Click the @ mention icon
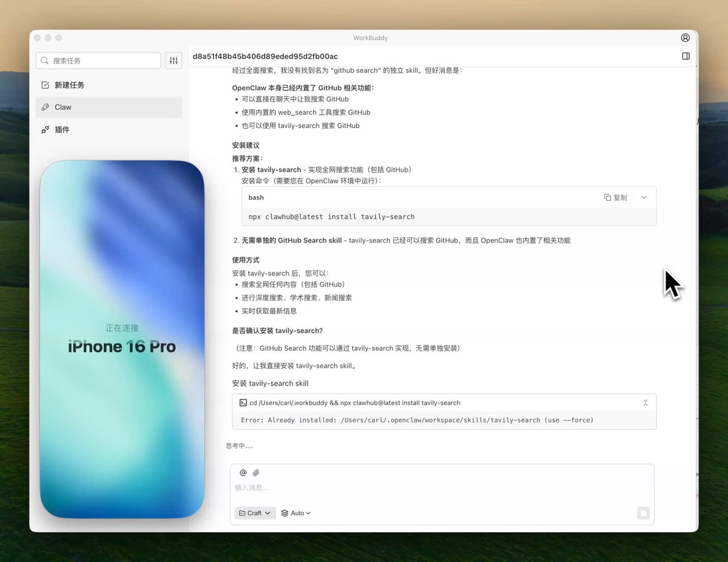This screenshot has height=562, width=728. click(x=243, y=473)
